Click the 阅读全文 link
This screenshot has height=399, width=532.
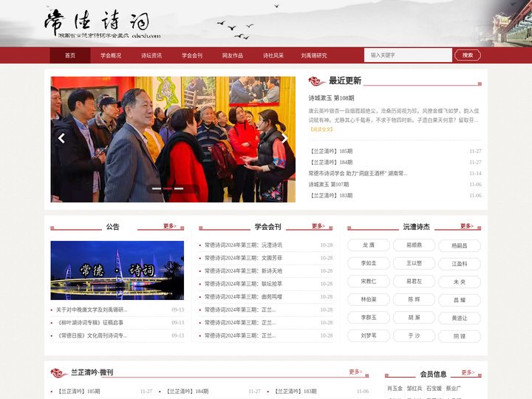pos(321,129)
